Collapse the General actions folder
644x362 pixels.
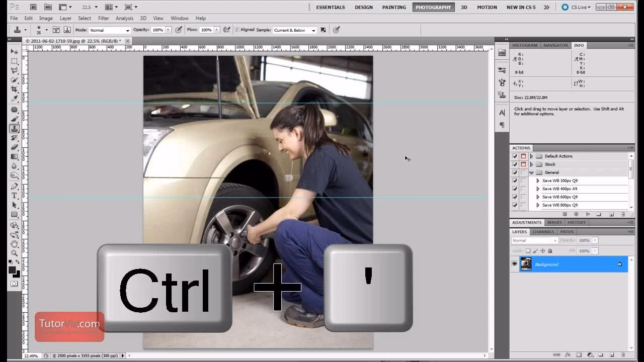531,172
